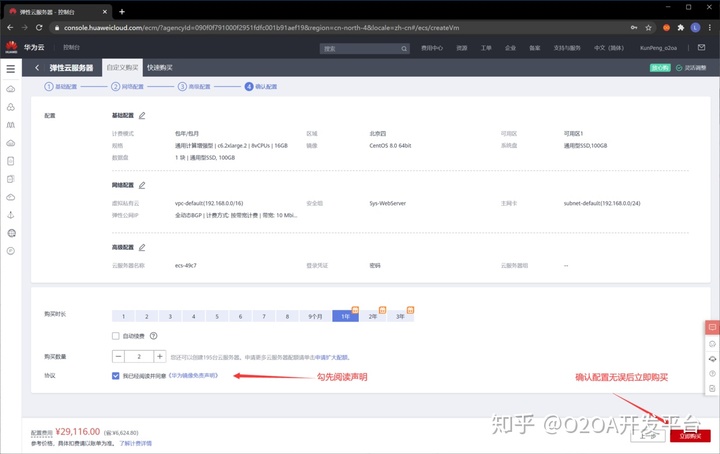720x454 pixels.
Task: Open the fifth sidebar disk icon
Action: [11, 161]
